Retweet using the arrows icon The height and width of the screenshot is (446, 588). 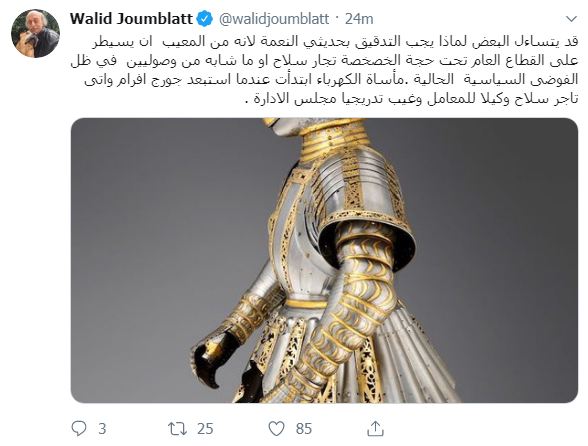point(177,428)
